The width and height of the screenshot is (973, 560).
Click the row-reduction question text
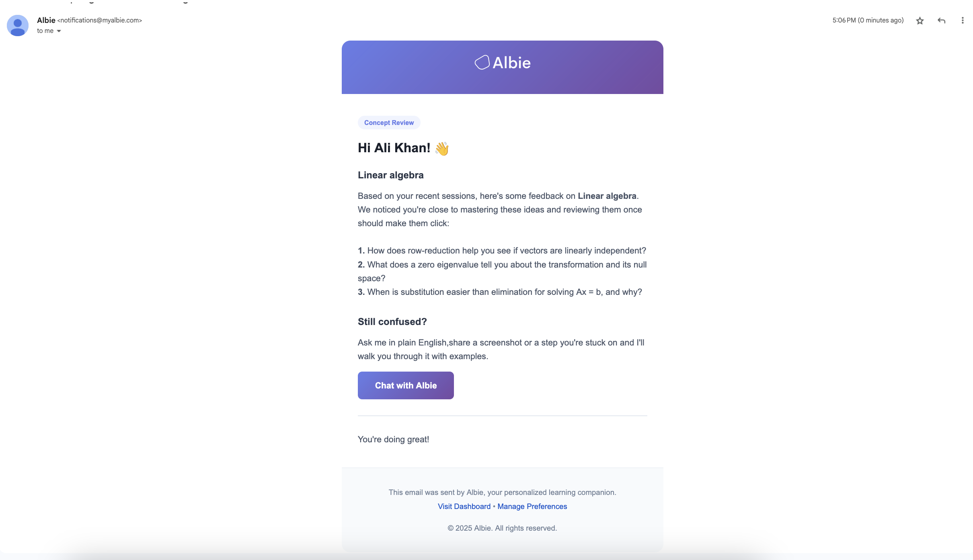point(506,251)
